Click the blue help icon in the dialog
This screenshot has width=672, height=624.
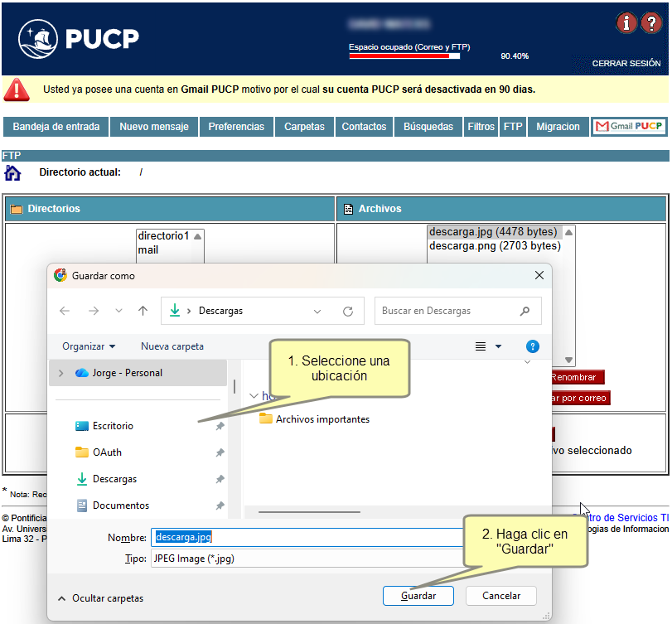click(533, 346)
